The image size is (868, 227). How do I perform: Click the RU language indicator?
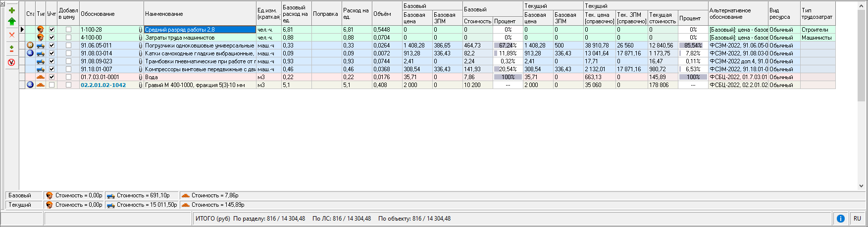pos(857,219)
